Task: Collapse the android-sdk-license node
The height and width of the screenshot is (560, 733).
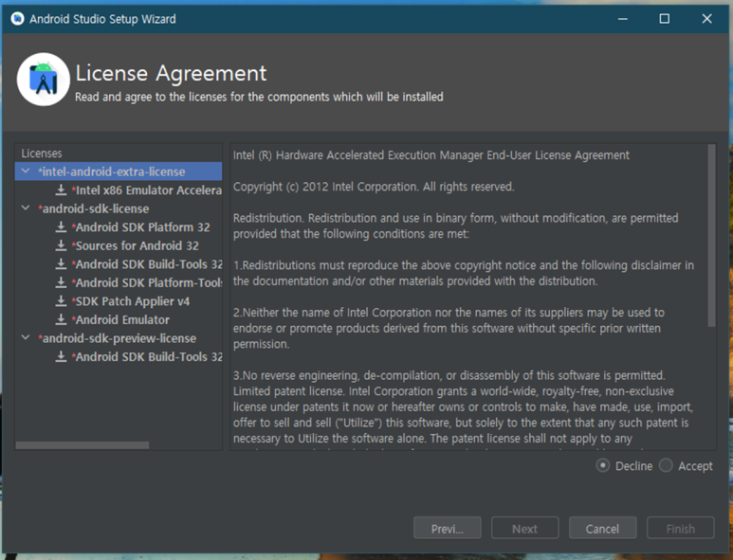Action: (x=26, y=208)
